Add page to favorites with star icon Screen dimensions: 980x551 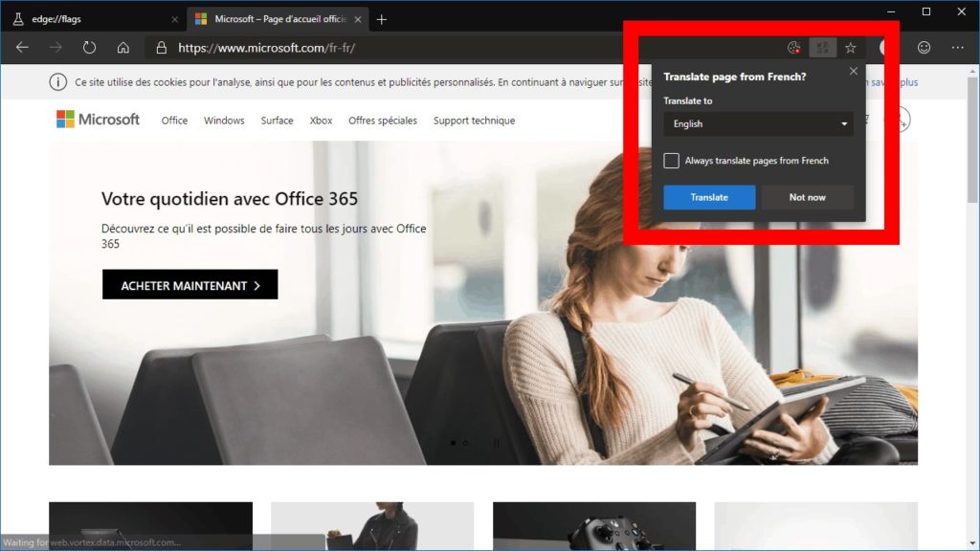coord(850,47)
